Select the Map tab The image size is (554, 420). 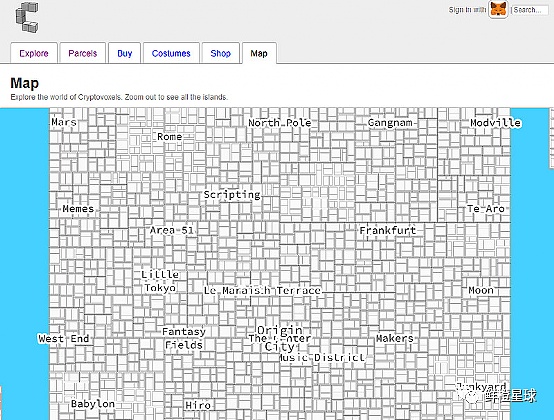[259, 53]
